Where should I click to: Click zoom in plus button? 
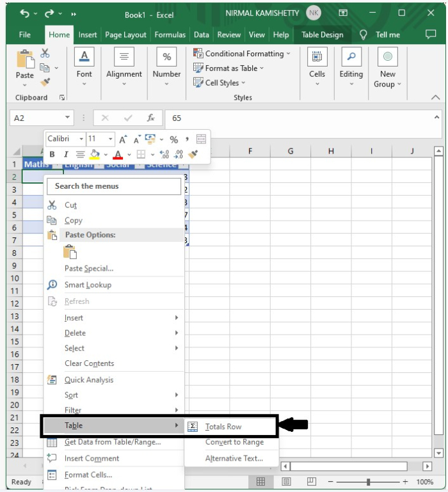coord(405,481)
